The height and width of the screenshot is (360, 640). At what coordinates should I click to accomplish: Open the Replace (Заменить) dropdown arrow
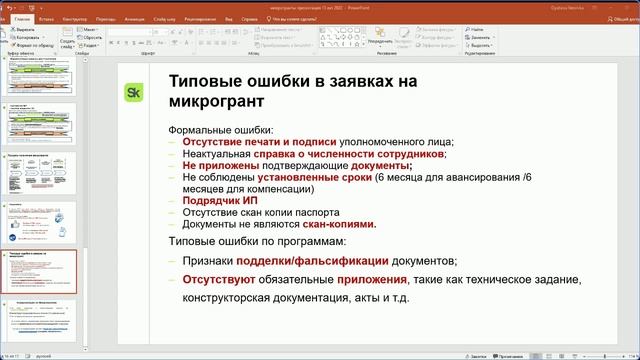click(x=493, y=37)
